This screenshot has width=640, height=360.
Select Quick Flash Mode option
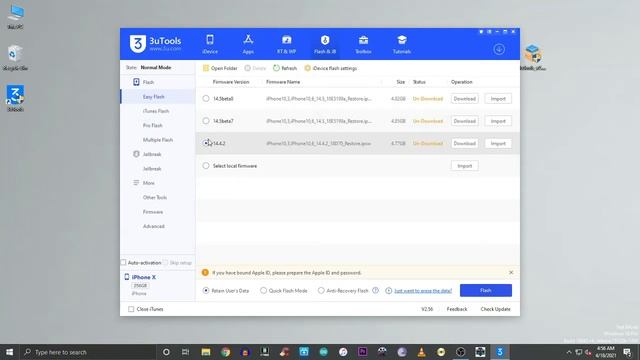(x=263, y=290)
